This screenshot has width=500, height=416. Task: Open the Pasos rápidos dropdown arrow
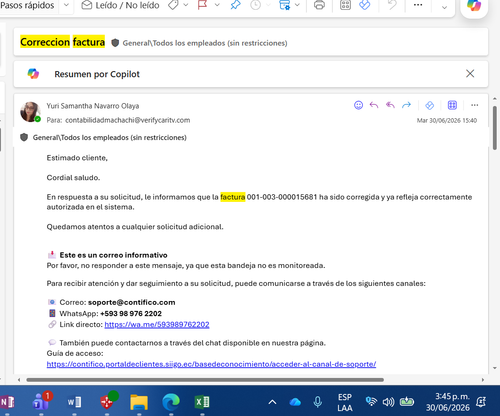66,5
